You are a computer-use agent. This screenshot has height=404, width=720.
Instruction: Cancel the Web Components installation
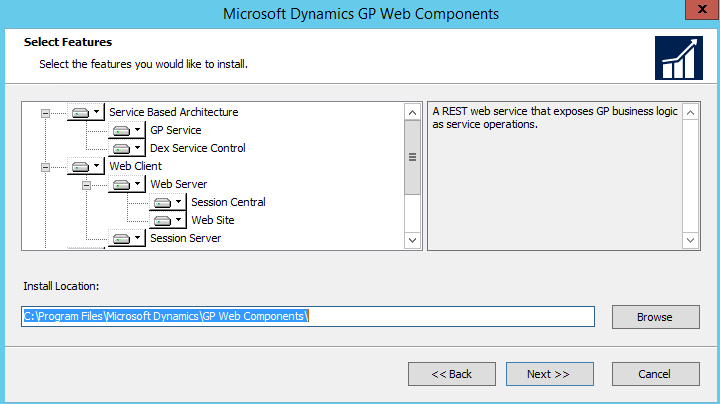click(x=655, y=374)
